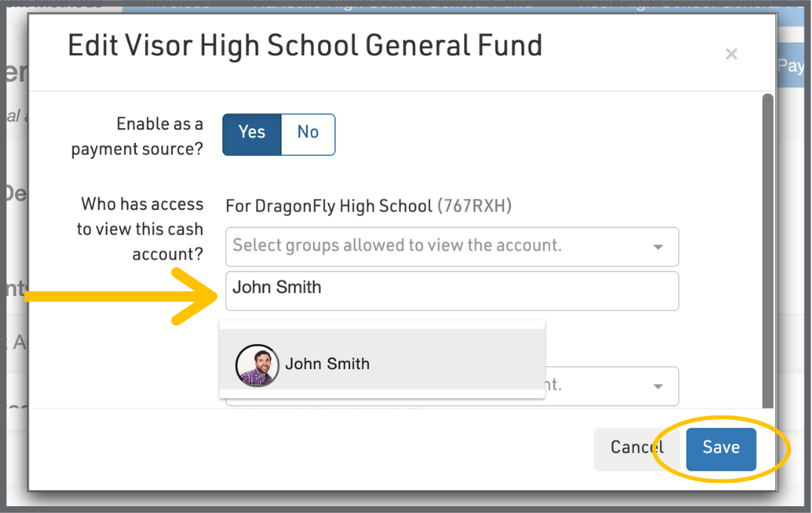812x513 pixels.
Task: Open the groups allowed to view dropdown
Action: pyautogui.click(x=439, y=247)
